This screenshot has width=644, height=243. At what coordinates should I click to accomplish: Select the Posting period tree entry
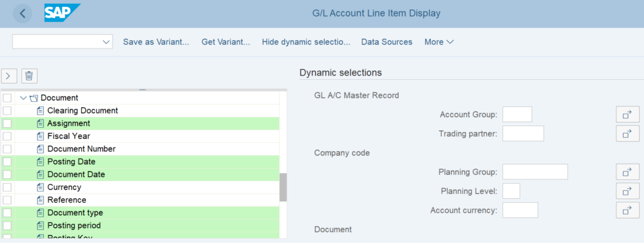pyautogui.click(x=74, y=226)
